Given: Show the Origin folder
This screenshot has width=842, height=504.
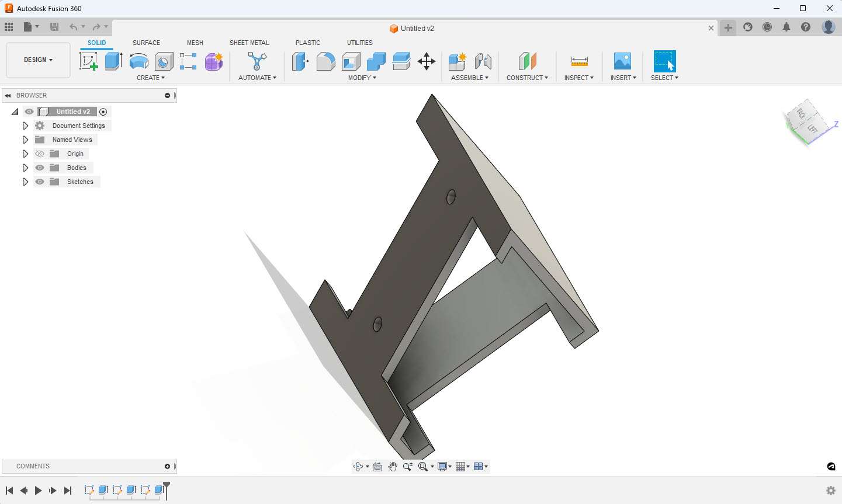Looking at the screenshot, I should [x=40, y=154].
